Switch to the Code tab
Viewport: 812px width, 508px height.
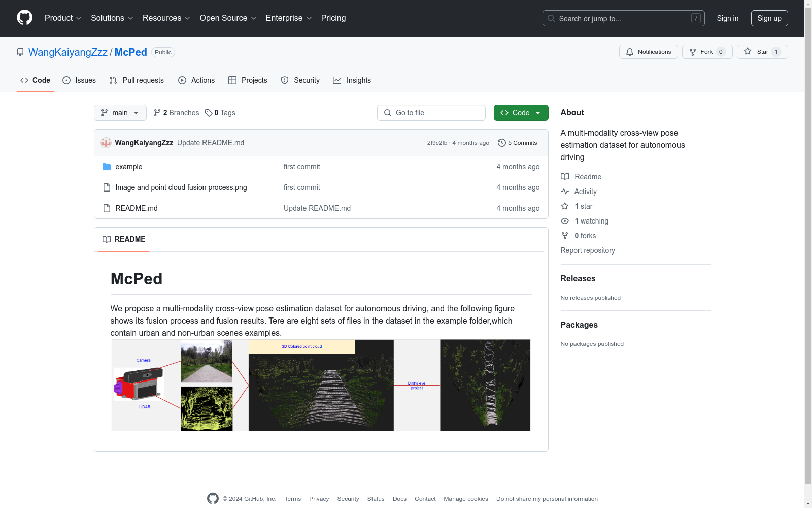(36, 80)
